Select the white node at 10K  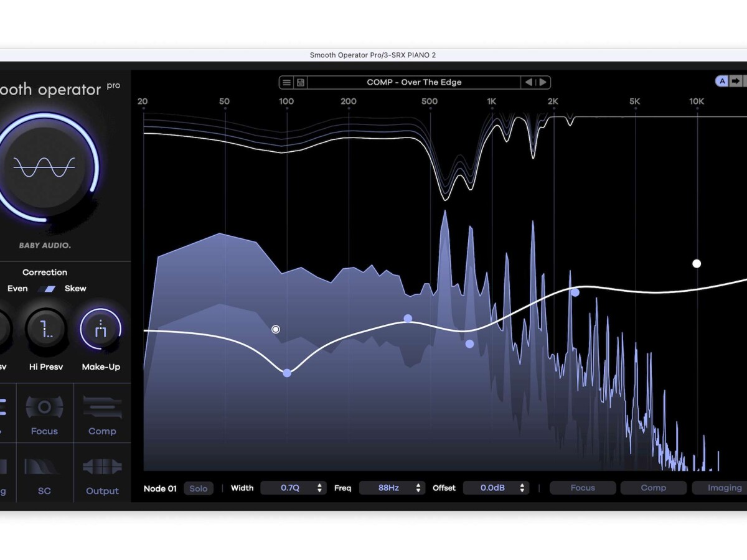(697, 264)
